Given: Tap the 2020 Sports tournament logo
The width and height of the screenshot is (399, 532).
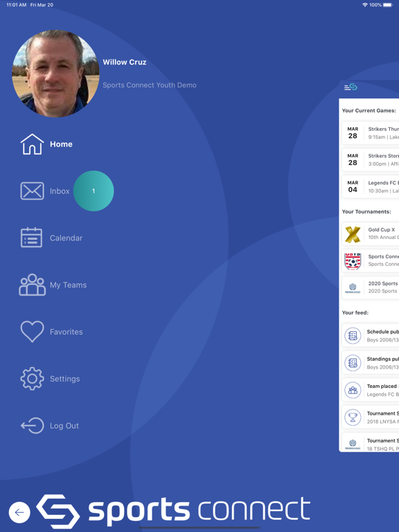Looking at the screenshot, I should click(353, 287).
